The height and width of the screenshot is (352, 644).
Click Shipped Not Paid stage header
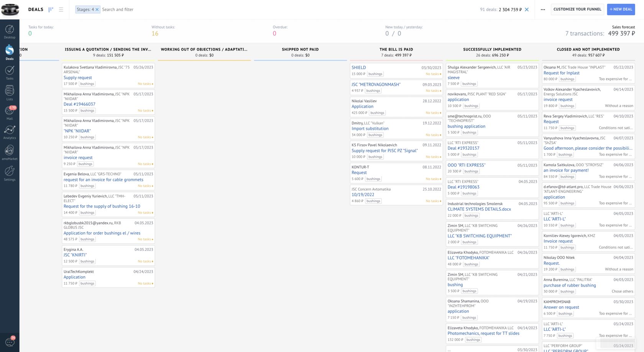[x=300, y=49]
